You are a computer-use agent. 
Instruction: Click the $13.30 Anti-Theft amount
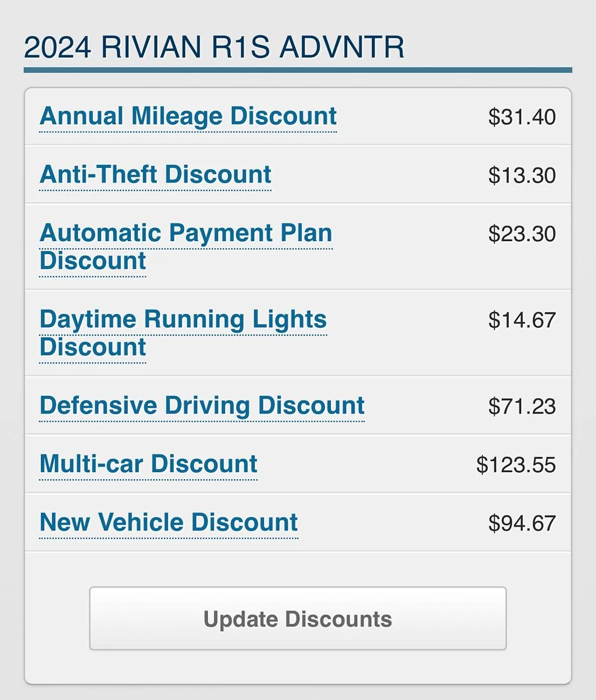pos(522,176)
